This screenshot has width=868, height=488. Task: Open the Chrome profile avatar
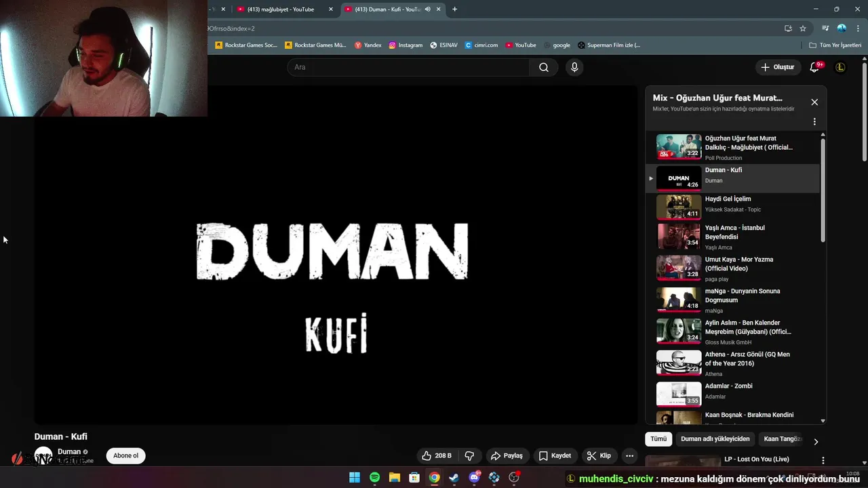842,28
